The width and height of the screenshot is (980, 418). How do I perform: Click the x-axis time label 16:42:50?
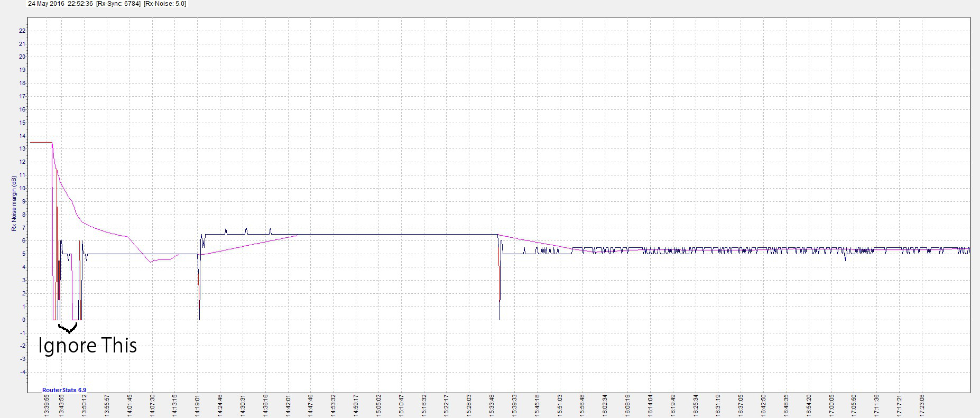764,406
